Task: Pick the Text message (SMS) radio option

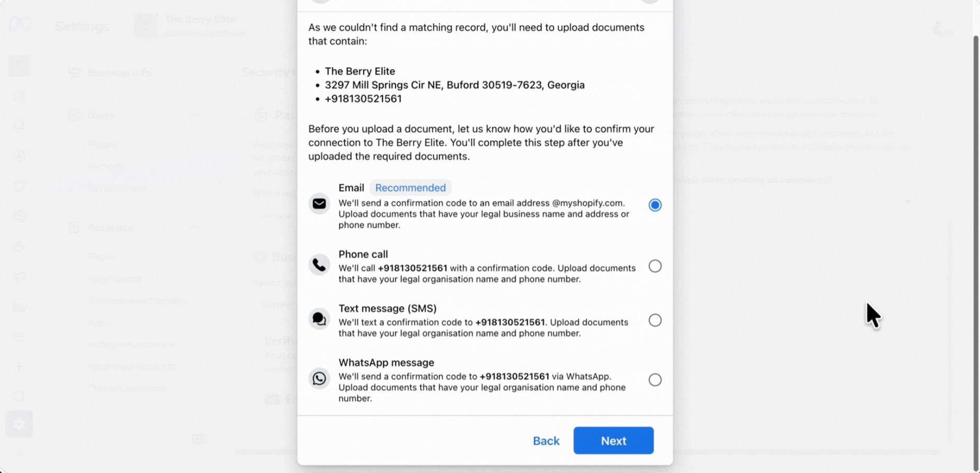Action: 655,320
